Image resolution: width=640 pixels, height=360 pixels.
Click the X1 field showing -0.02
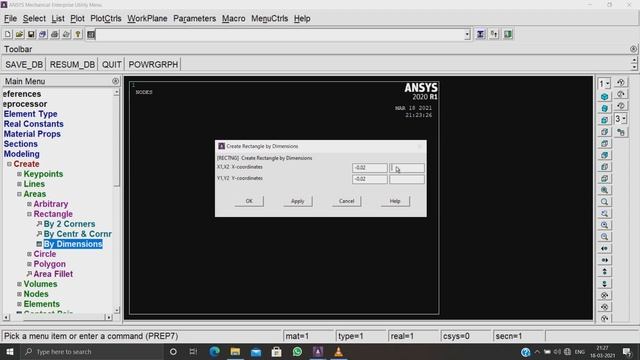pyautogui.click(x=370, y=168)
